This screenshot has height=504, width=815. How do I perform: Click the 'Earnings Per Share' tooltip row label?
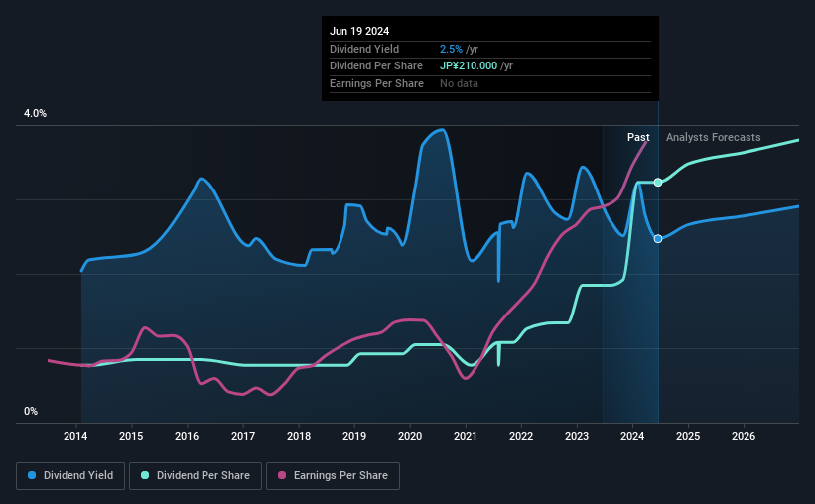[x=376, y=83]
